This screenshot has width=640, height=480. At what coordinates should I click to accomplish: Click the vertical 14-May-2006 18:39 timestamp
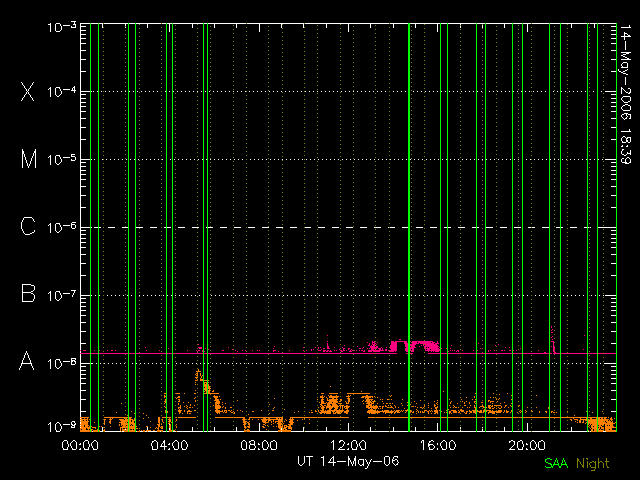click(625, 95)
